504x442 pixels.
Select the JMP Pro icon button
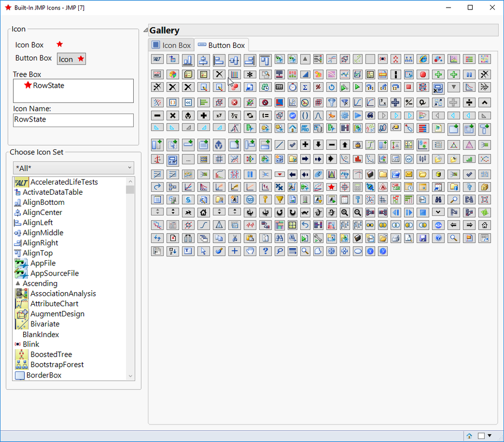point(305,128)
